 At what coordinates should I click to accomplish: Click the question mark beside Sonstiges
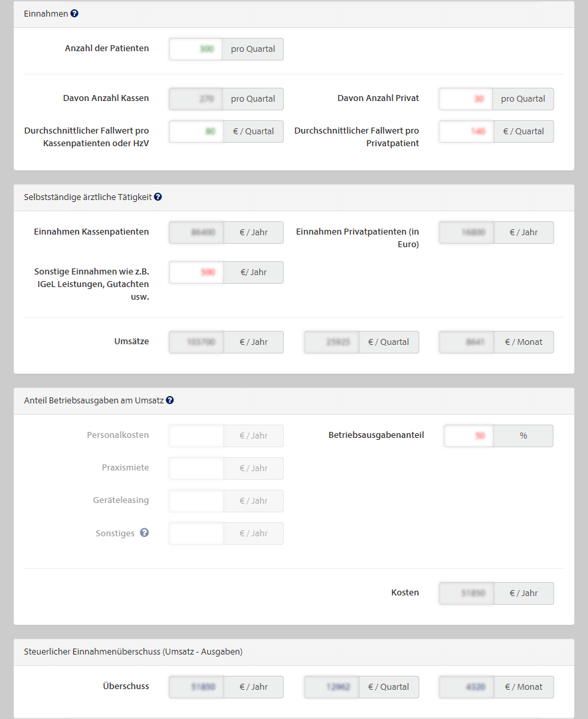coord(144,533)
